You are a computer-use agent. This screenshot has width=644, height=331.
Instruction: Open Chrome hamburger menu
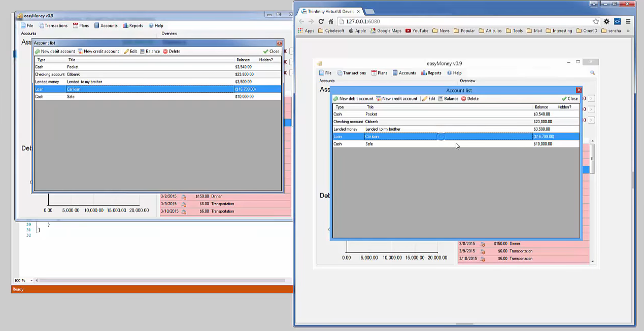pos(628,21)
